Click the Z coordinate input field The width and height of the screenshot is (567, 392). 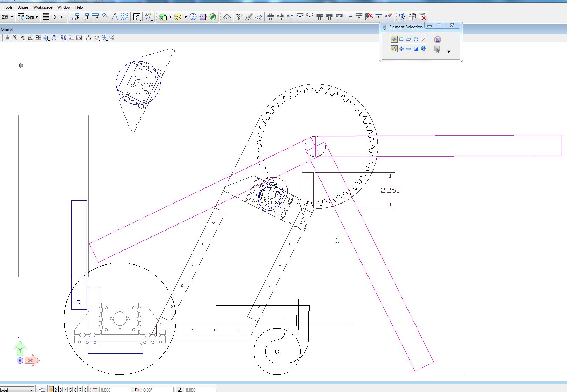tap(200, 390)
